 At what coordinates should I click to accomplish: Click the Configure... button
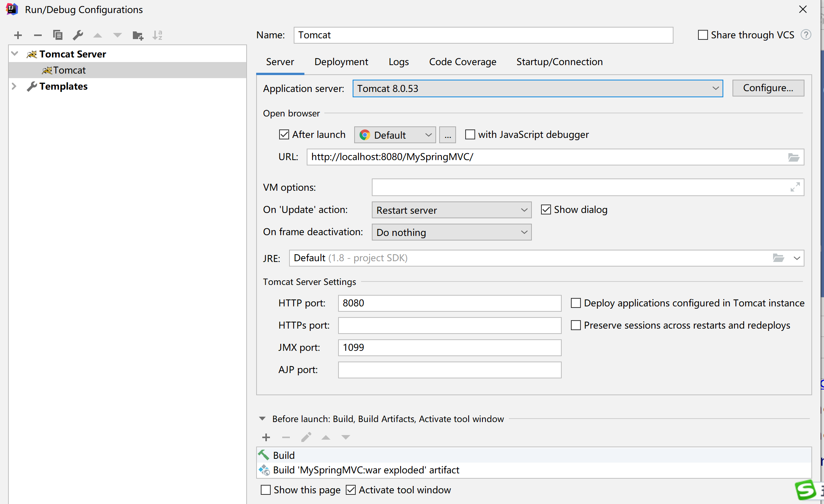tap(768, 88)
